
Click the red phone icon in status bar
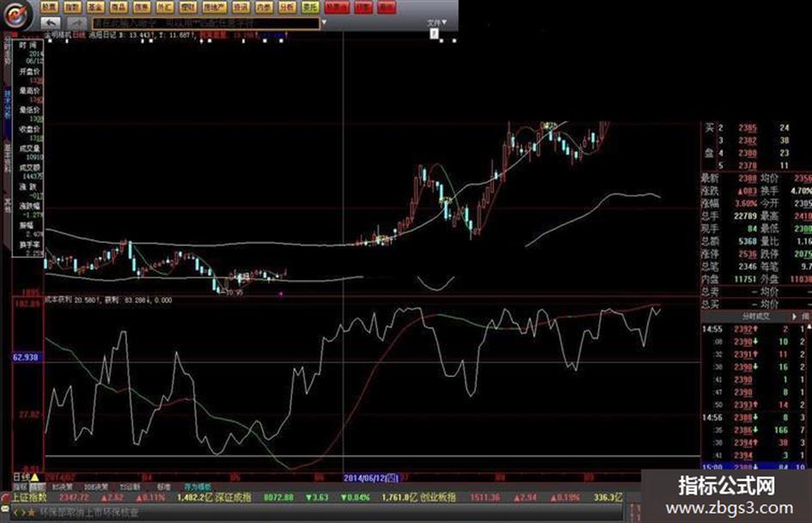5,497
